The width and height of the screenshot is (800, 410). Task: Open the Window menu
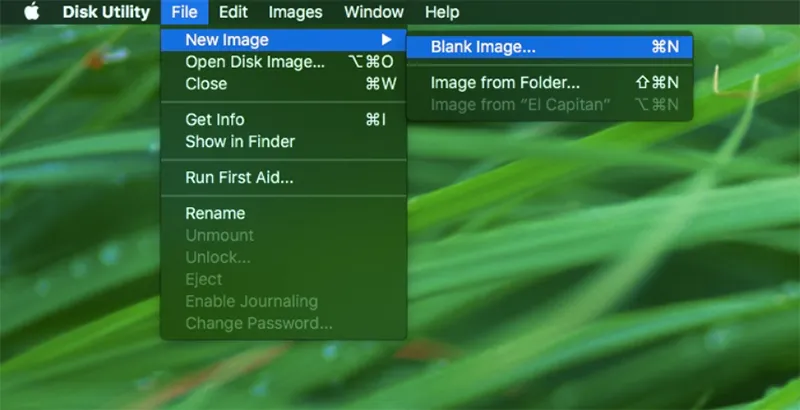click(x=373, y=12)
